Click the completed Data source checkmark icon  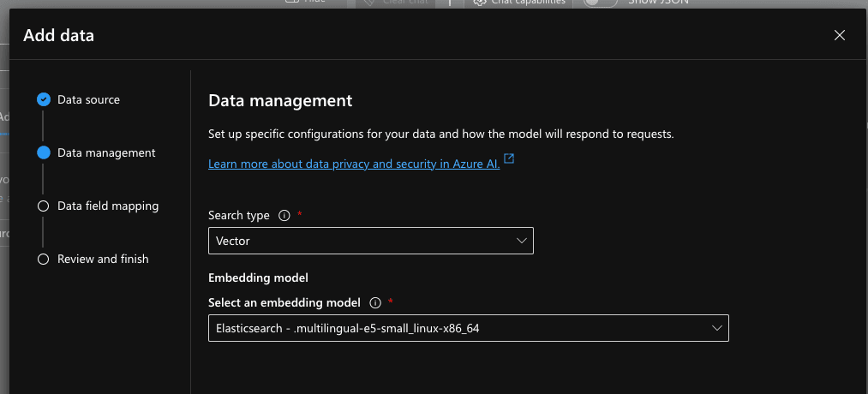pos(43,99)
